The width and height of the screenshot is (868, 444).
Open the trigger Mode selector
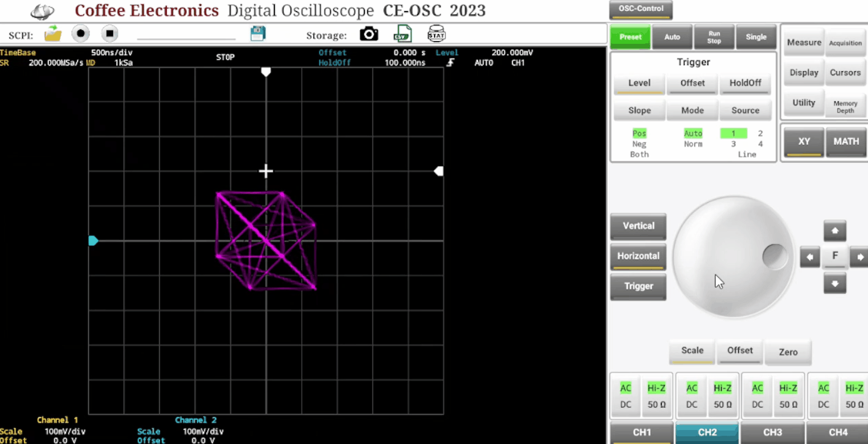(692, 110)
